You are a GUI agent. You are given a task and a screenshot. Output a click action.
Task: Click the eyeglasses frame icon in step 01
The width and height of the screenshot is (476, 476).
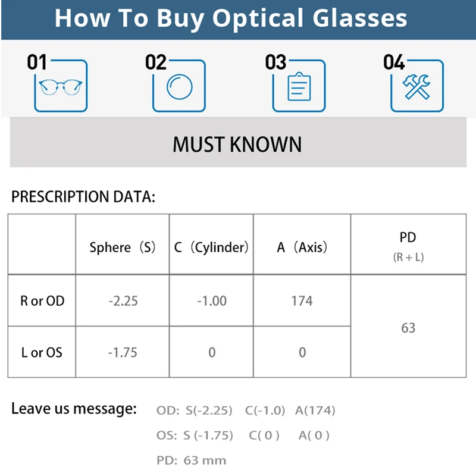62,88
